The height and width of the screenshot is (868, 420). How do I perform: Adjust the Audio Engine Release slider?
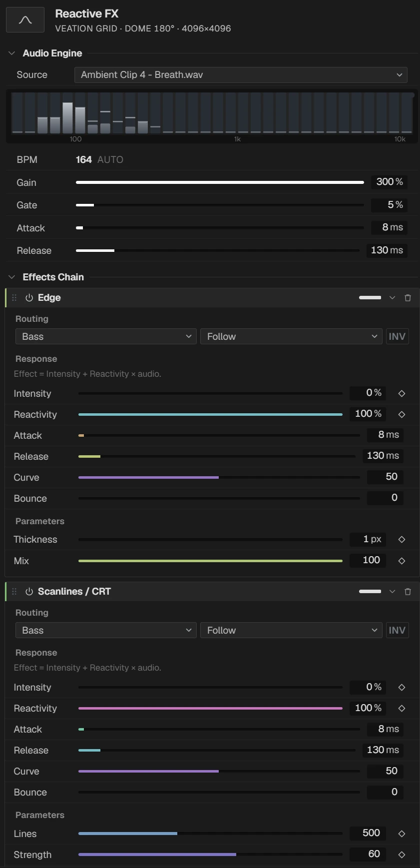pyautogui.click(x=218, y=250)
